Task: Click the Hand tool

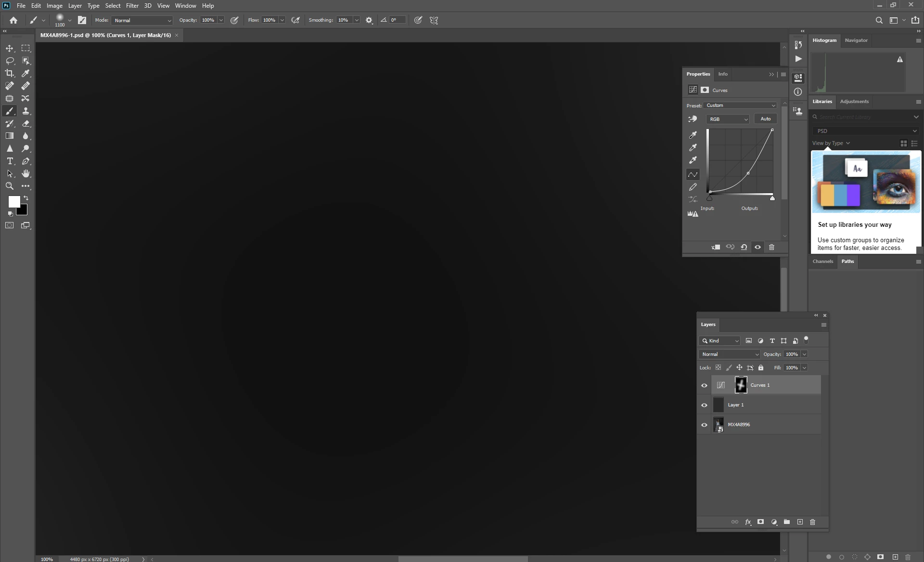Action: [x=26, y=174]
